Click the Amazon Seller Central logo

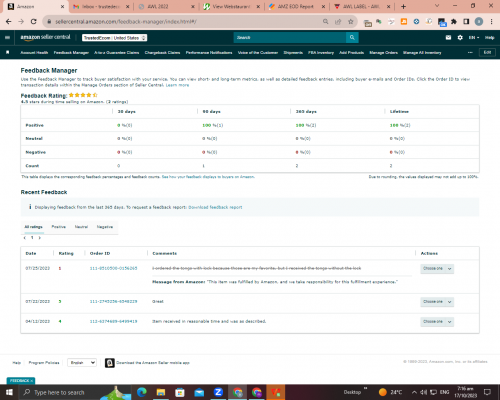[x=45, y=37]
